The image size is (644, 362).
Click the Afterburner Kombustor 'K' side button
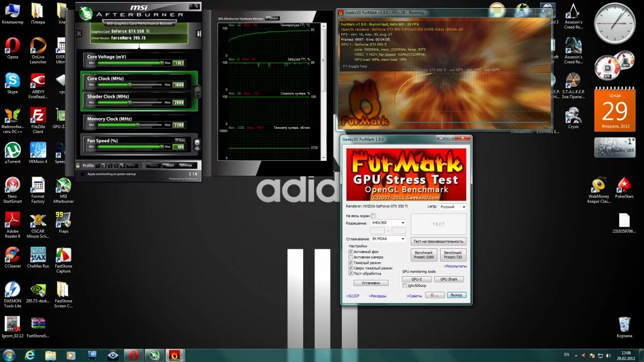79,34
